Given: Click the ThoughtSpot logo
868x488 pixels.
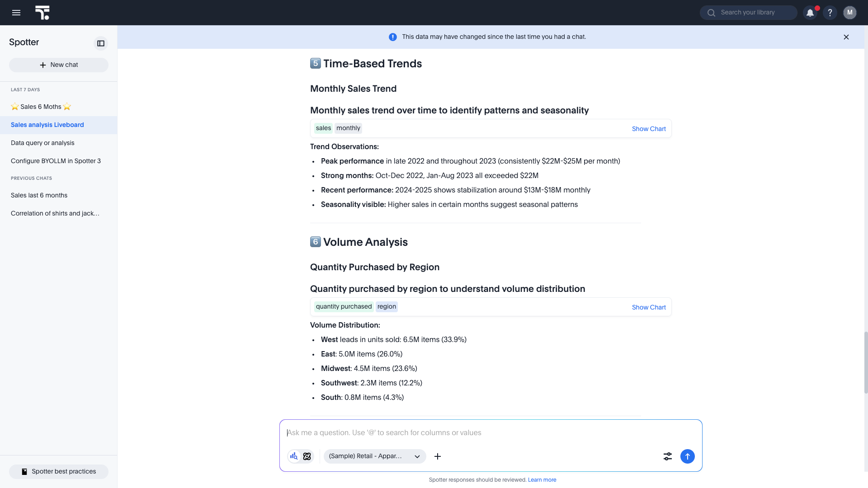Looking at the screenshot, I should (x=42, y=13).
